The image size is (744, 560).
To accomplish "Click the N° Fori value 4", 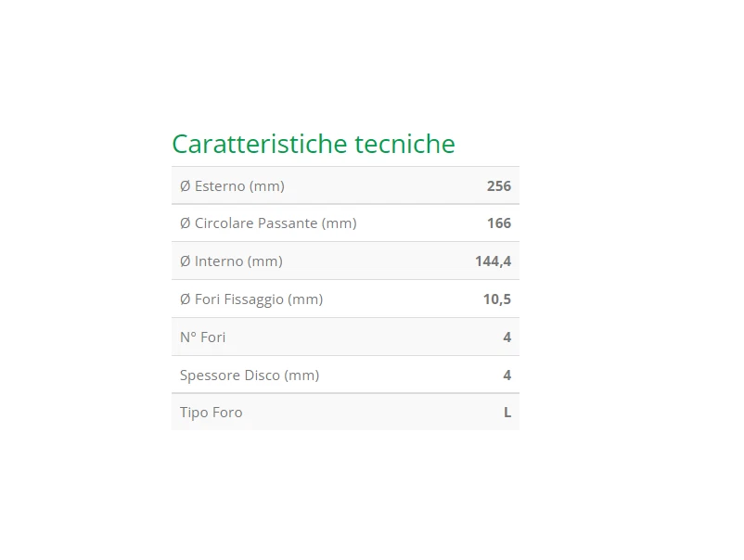I will pos(507,337).
